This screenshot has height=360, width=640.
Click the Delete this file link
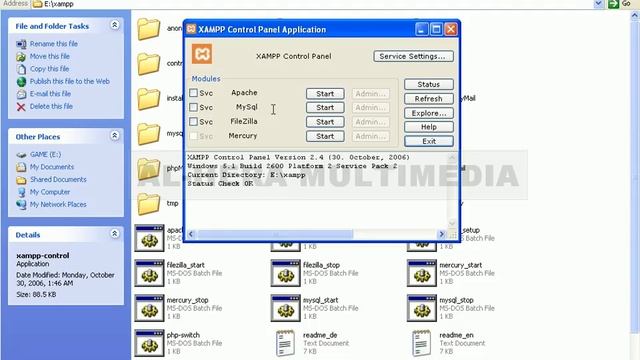click(x=51, y=107)
